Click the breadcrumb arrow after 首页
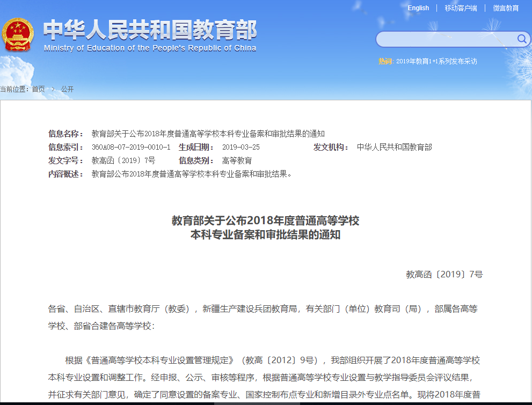The image size is (532, 405). (53, 89)
